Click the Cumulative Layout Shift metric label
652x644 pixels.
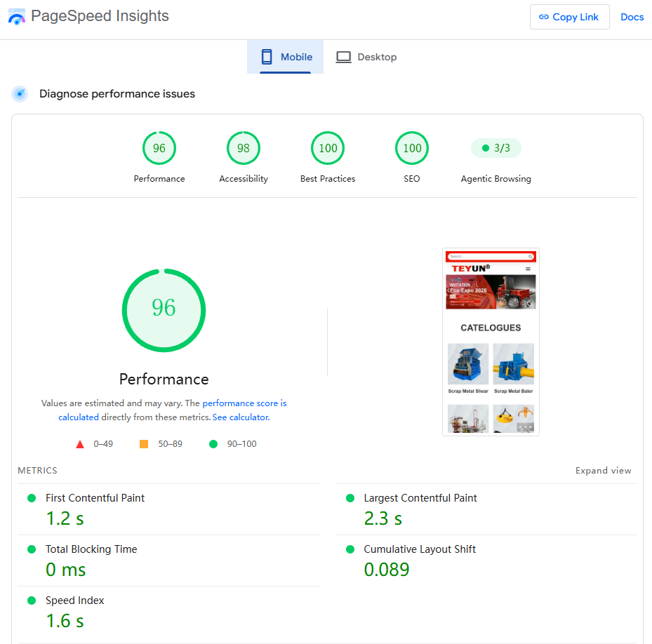point(420,549)
